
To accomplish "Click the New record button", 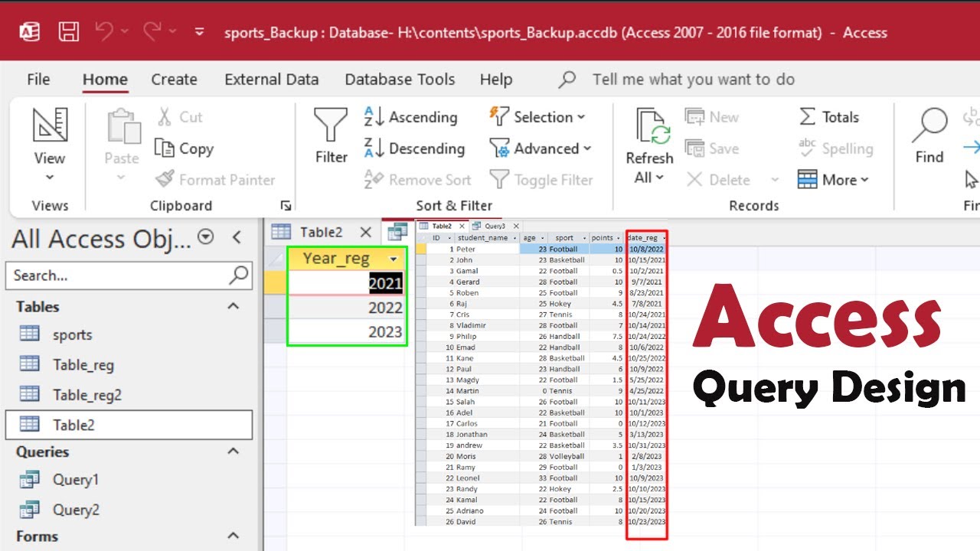I will coord(712,117).
